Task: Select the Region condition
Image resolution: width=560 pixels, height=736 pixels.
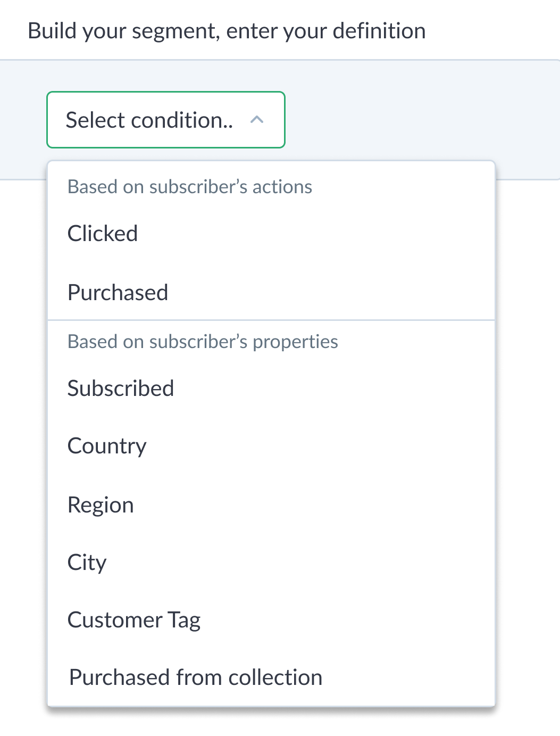Action: tap(101, 505)
